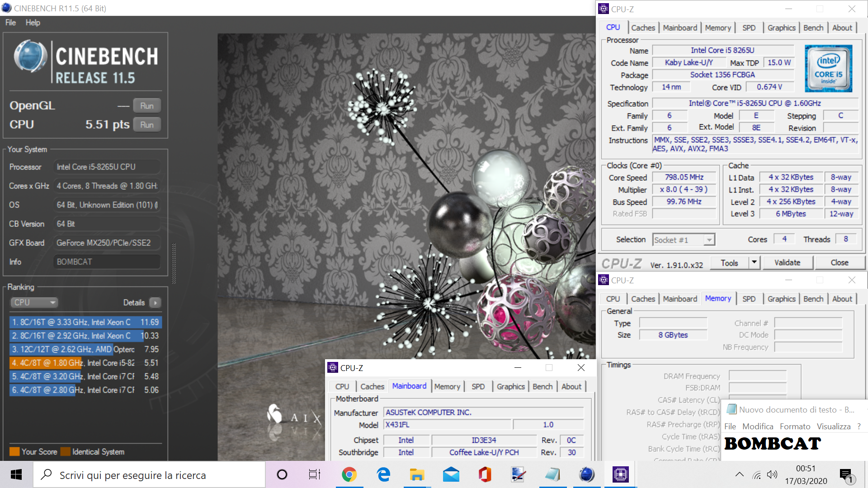Select ranking row 1 Intel Xeon 11.69
Screen dimensions: 868x488
[85, 322]
